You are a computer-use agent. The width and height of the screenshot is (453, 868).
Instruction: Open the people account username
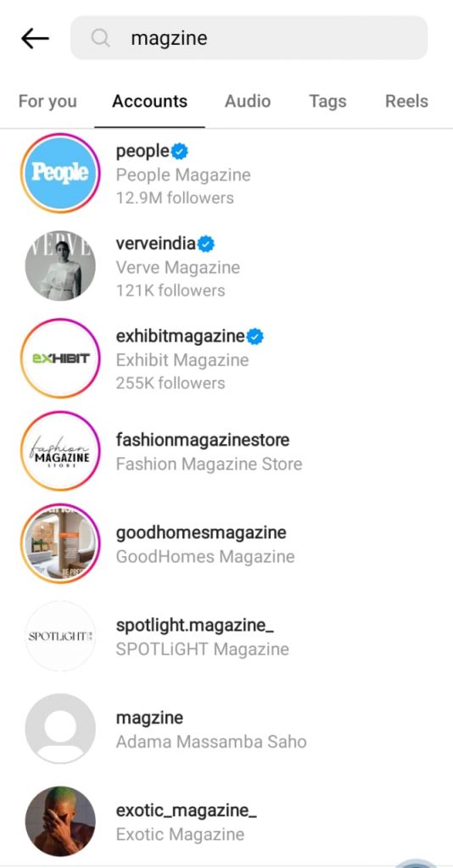click(143, 151)
